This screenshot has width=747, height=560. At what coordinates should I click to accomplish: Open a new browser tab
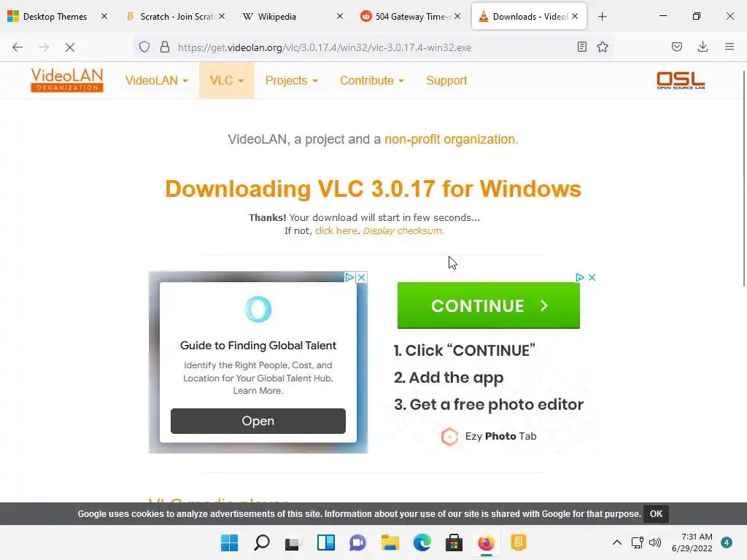pos(602,17)
